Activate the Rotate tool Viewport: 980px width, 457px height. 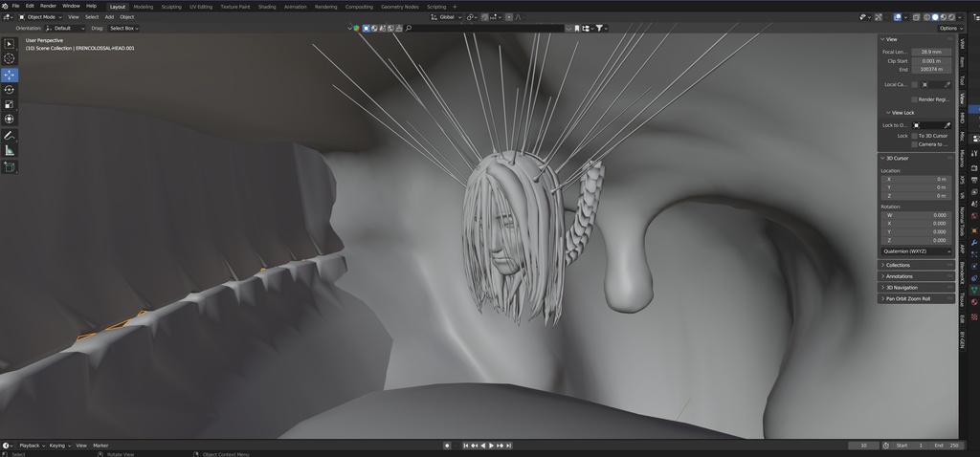pos(10,90)
